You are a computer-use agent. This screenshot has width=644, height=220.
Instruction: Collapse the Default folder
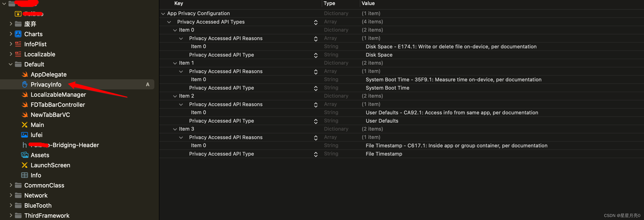11,64
